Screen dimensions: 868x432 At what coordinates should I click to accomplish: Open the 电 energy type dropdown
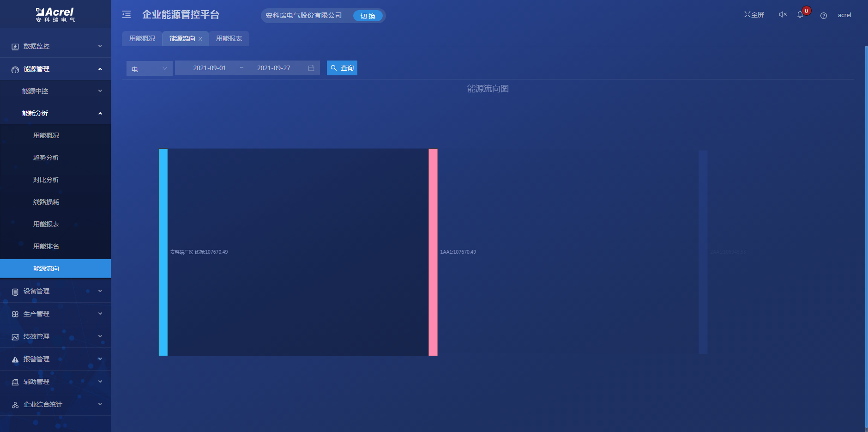pos(149,68)
